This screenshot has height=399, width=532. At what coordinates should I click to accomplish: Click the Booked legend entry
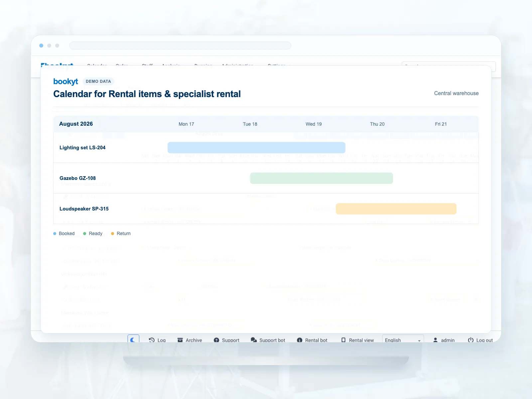tap(64, 233)
